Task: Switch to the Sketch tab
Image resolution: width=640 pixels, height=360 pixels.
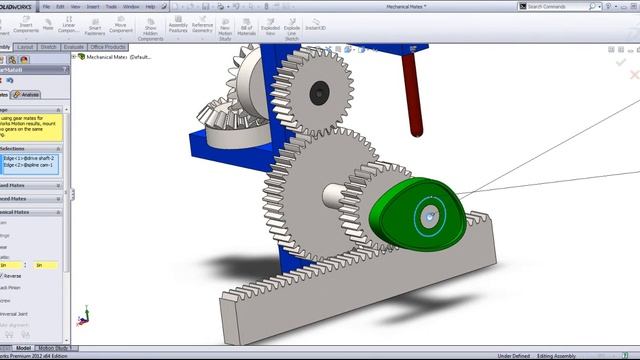Action: [49, 47]
